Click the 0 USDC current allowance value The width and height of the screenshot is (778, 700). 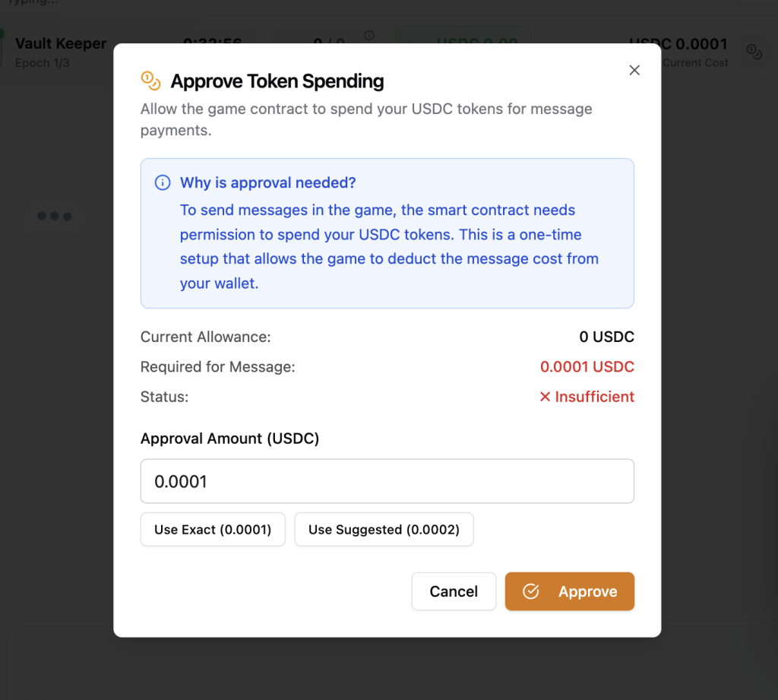(x=606, y=337)
